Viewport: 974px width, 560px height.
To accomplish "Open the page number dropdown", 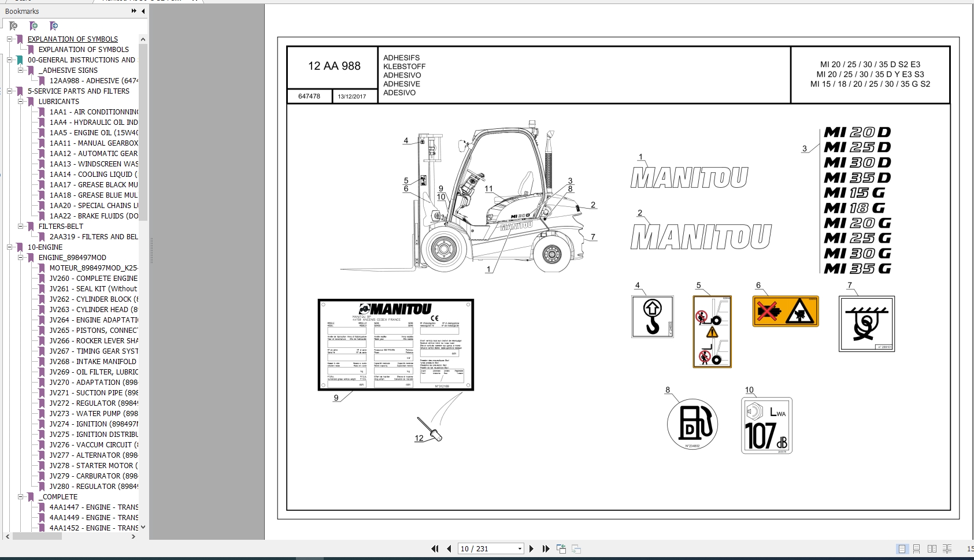I will pyautogui.click(x=520, y=549).
